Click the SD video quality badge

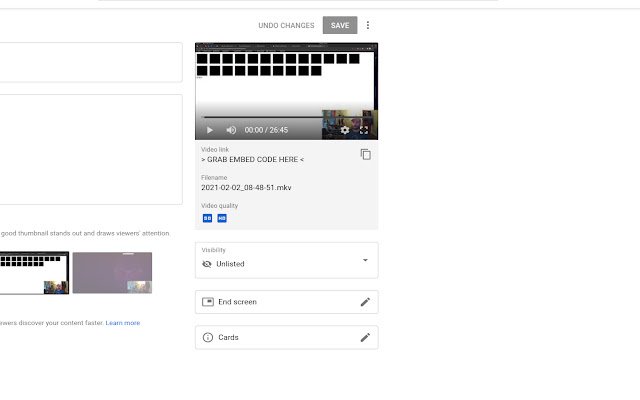pyautogui.click(x=207, y=218)
